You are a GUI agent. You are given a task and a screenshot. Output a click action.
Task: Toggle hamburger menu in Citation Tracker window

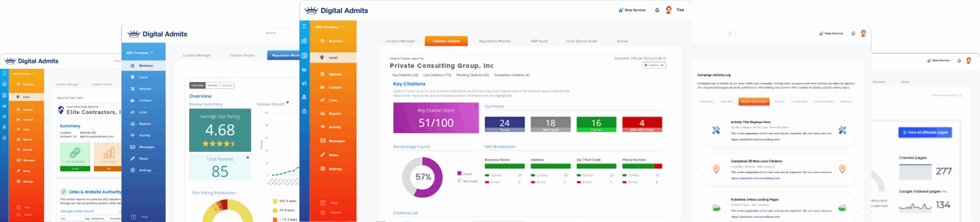coord(304,26)
